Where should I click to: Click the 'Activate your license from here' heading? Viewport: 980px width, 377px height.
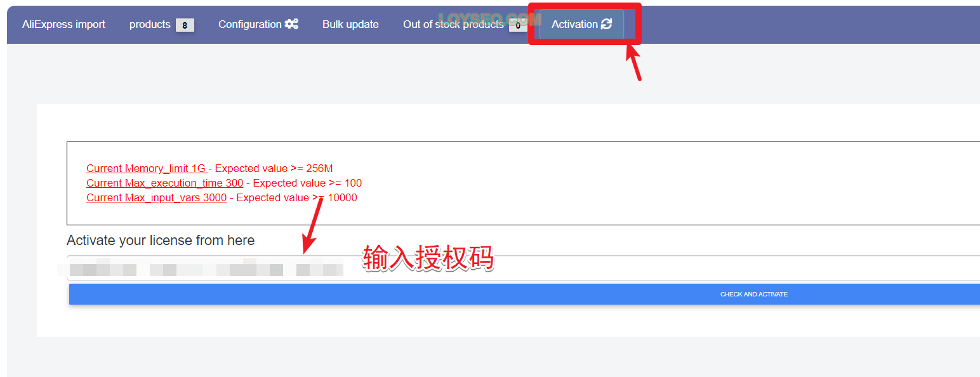click(161, 241)
